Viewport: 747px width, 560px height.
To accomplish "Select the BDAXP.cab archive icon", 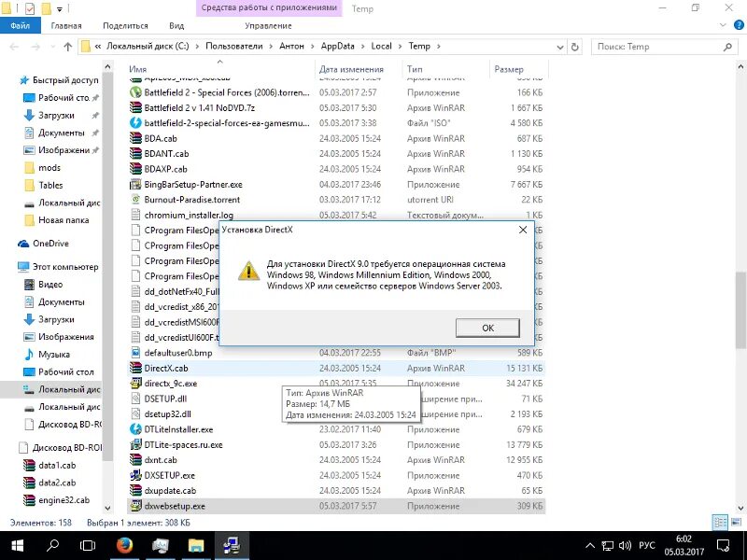I will (135, 169).
